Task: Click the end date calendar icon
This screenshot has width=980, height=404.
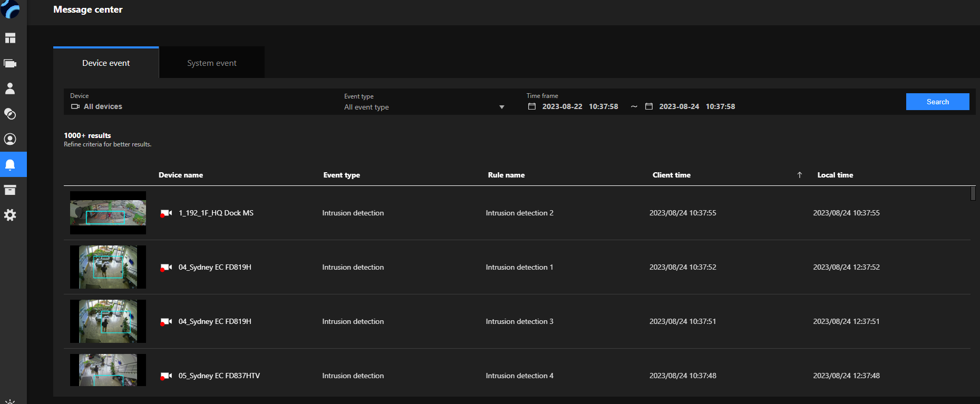Action: pos(649,106)
